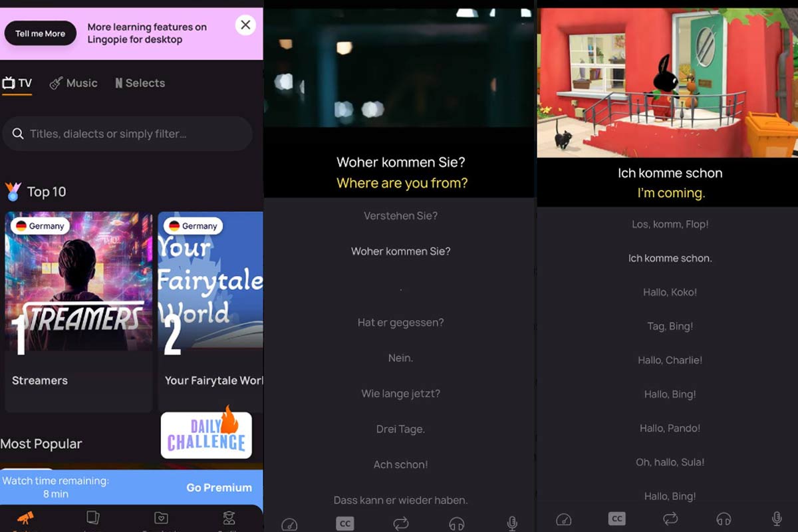Open the Streamers show thumbnail
Screen dimensions: 798x532
click(x=78, y=281)
